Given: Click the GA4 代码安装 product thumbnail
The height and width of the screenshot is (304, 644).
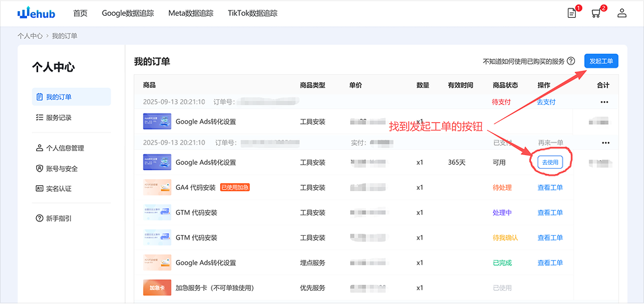Looking at the screenshot, I should pos(157,187).
